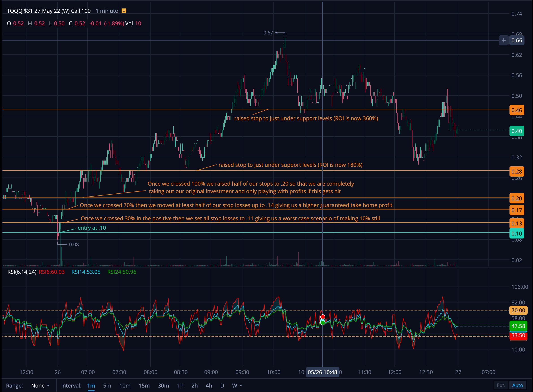This screenshot has height=392, width=533.
Task: Select the green signal dot on the RSI panel
Action: 322,323
